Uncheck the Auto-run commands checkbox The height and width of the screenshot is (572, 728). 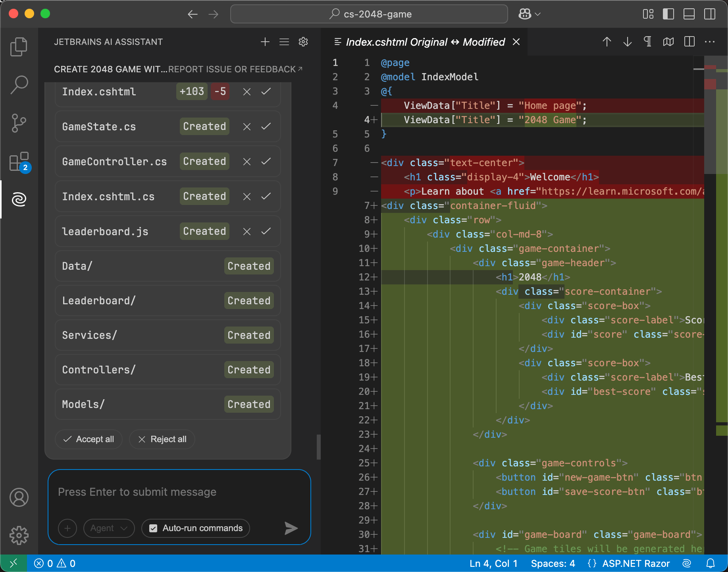[153, 528]
